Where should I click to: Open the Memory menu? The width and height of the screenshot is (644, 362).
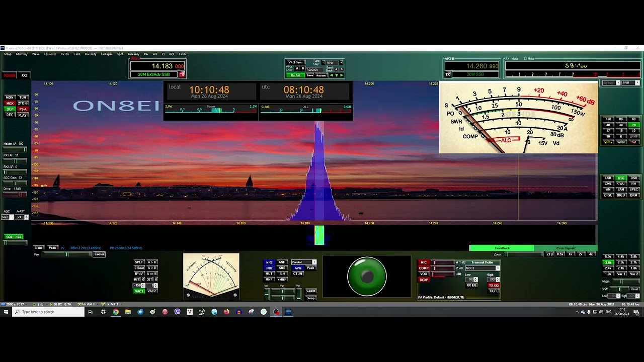22,54
